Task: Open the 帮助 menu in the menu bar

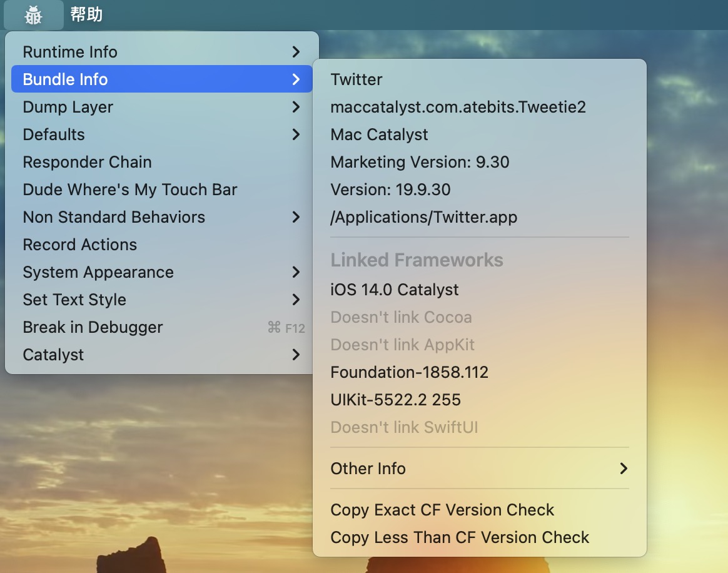Action: click(x=86, y=14)
